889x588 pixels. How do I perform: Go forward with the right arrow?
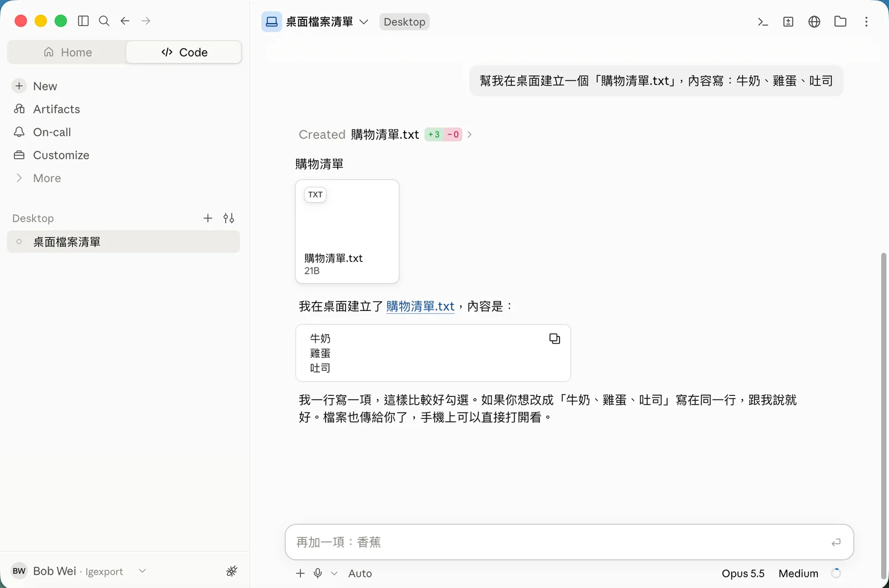pyautogui.click(x=146, y=21)
